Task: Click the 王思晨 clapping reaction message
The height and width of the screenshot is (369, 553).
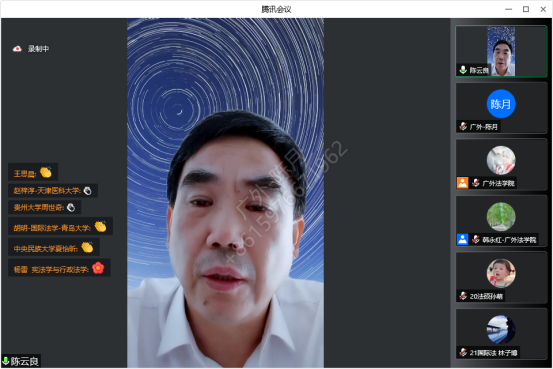Action: 33,173
